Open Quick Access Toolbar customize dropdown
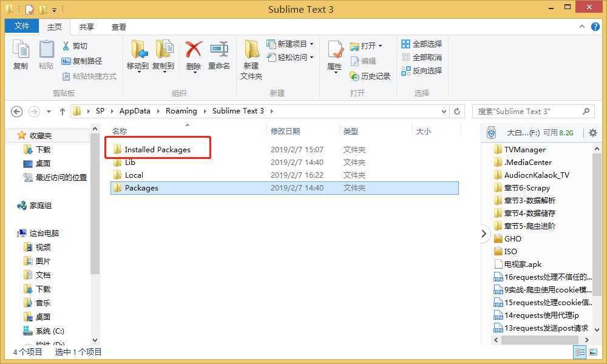The width and height of the screenshot is (607, 364). [55, 10]
